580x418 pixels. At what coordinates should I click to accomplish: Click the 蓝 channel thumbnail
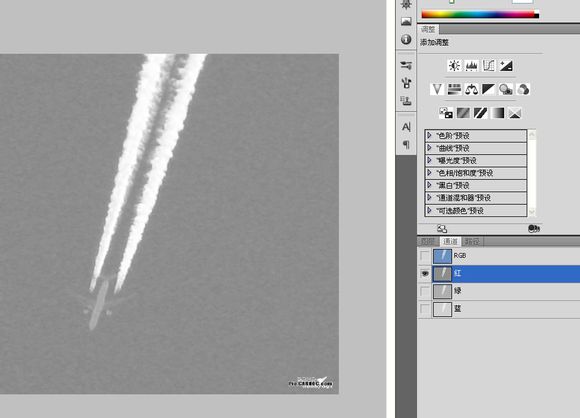coord(442,309)
